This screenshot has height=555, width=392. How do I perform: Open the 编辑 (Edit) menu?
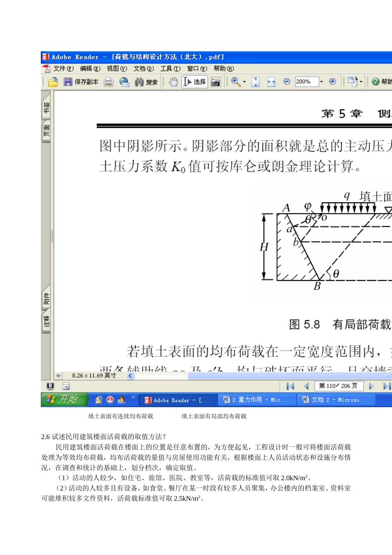(90, 69)
